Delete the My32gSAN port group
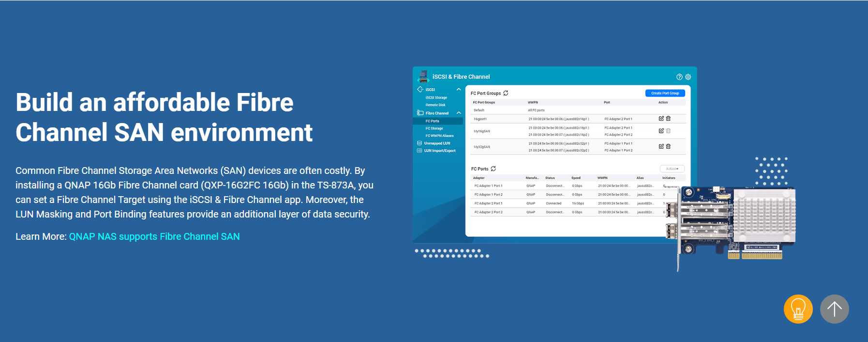This screenshot has width=868, height=342. tap(668, 146)
